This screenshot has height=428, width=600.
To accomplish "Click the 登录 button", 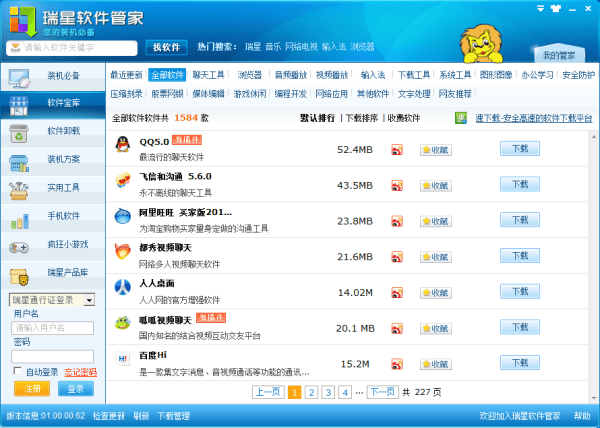I will coord(76,389).
